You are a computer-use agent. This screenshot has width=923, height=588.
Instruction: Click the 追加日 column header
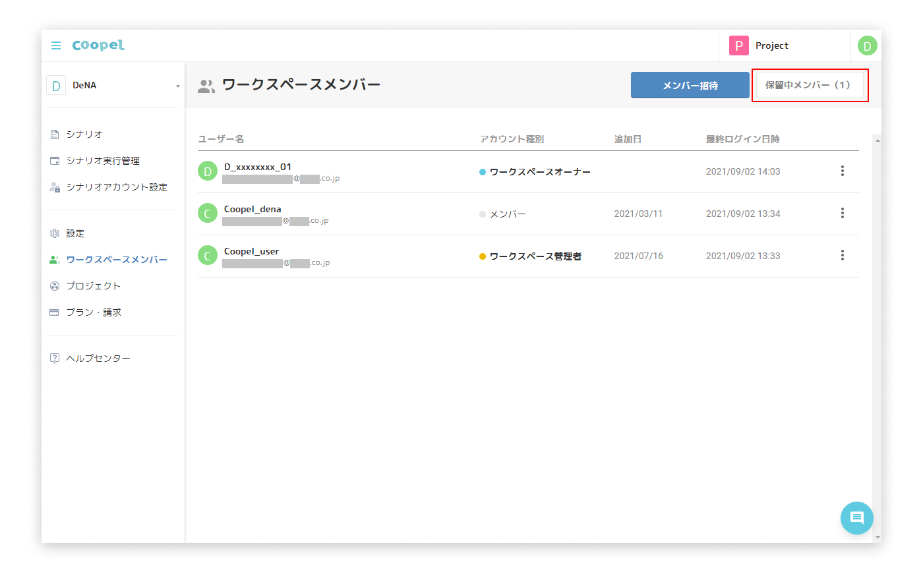(x=628, y=139)
